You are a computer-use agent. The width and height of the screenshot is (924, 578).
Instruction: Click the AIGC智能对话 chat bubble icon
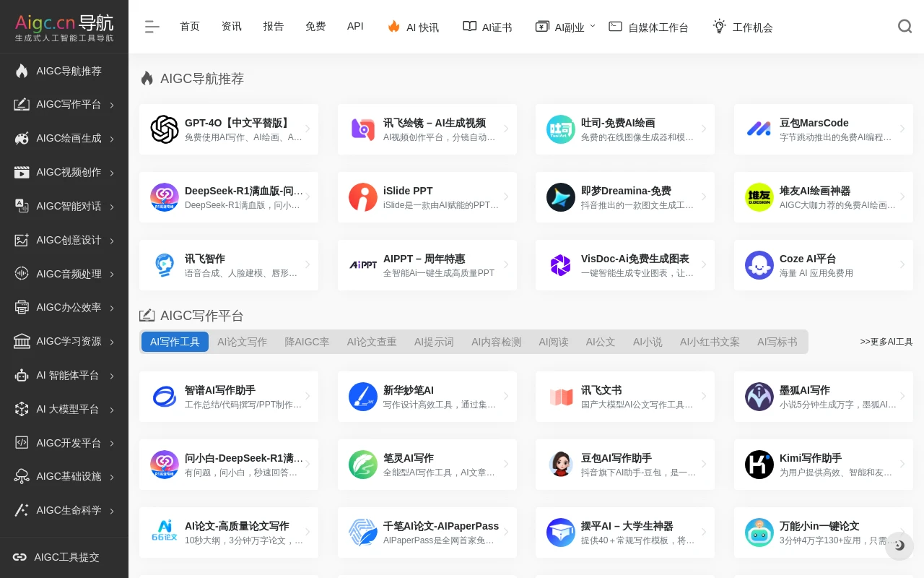pos(22,206)
